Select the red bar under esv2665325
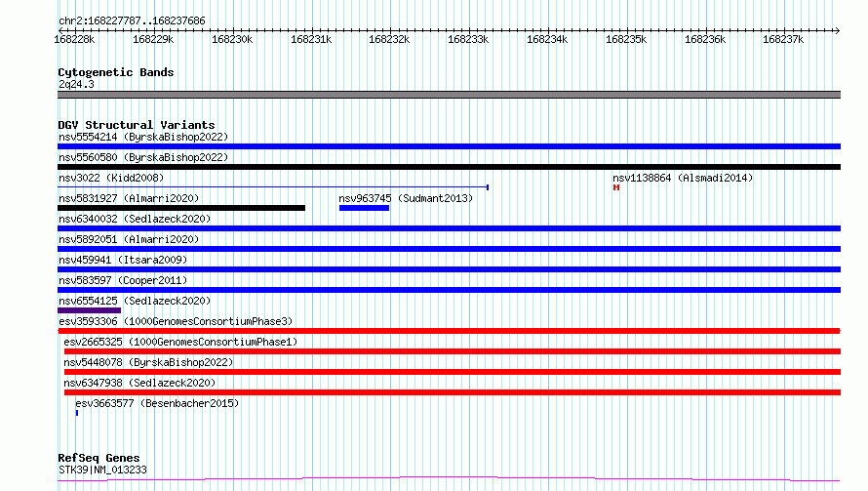 pyautogui.click(x=453, y=351)
